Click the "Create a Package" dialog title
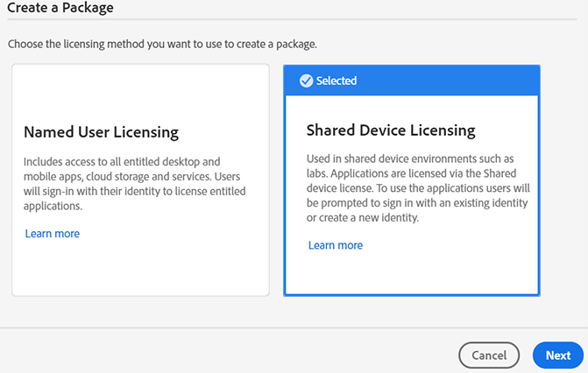This screenshot has width=588, height=373. coord(60,8)
